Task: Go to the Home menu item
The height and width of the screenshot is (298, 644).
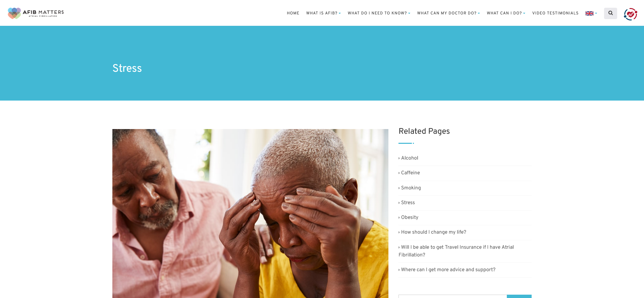Action: [293, 13]
